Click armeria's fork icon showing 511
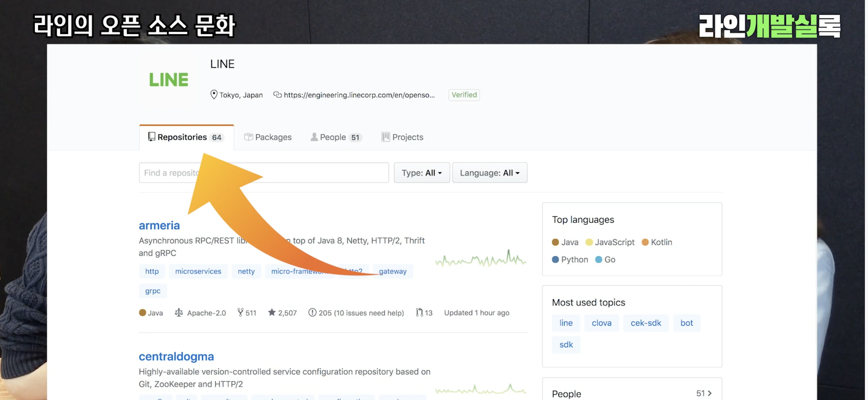Screen dimensions: 868x400 pyautogui.click(x=240, y=312)
